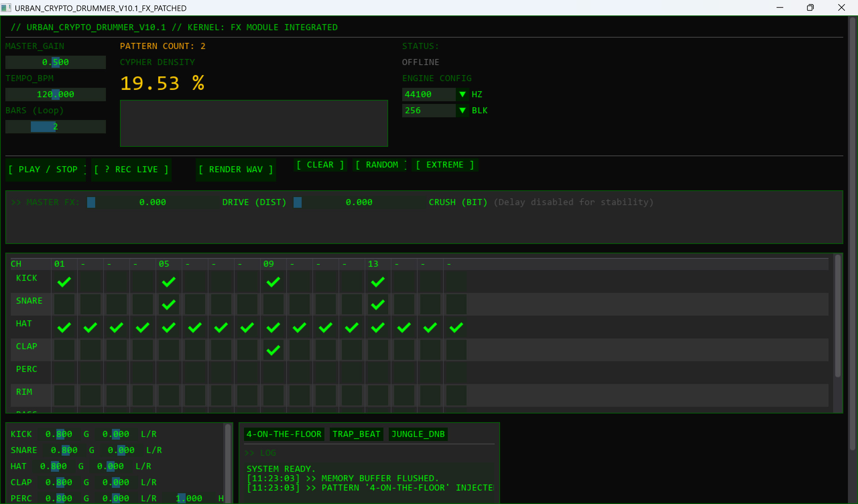Clear the current drum pattern
Viewport: 858px width, 504px height.
tap(320, 165)
